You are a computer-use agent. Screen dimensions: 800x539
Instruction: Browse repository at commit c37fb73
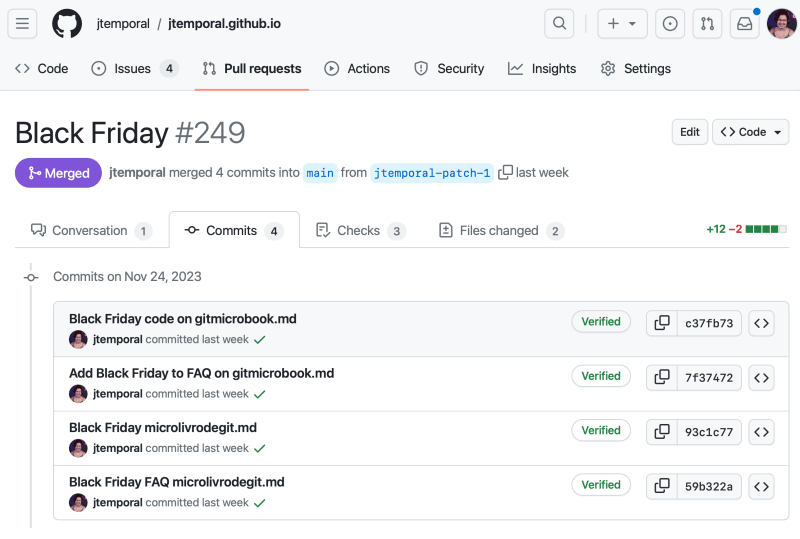[x=761, y=323]
